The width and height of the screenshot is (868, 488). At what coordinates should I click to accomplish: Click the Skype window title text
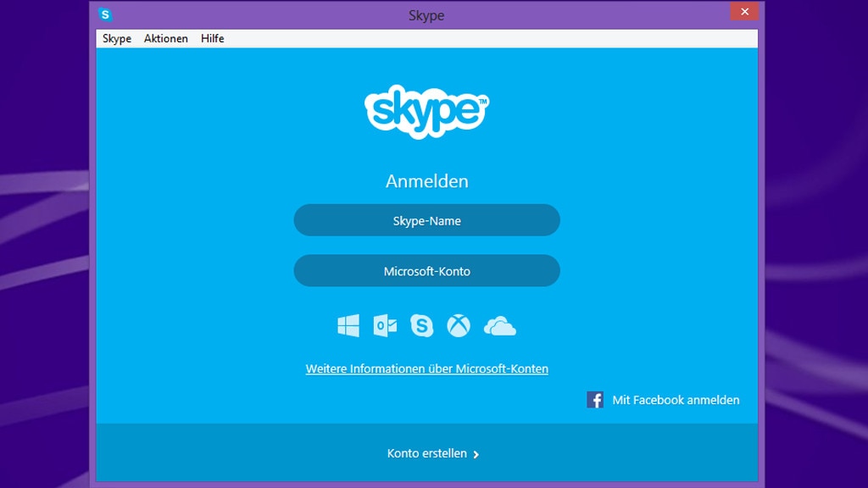426,15
